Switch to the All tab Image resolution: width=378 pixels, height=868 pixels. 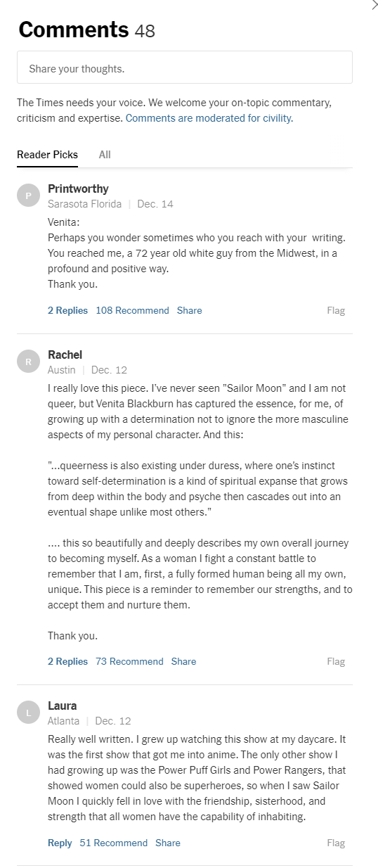[105, 155]
